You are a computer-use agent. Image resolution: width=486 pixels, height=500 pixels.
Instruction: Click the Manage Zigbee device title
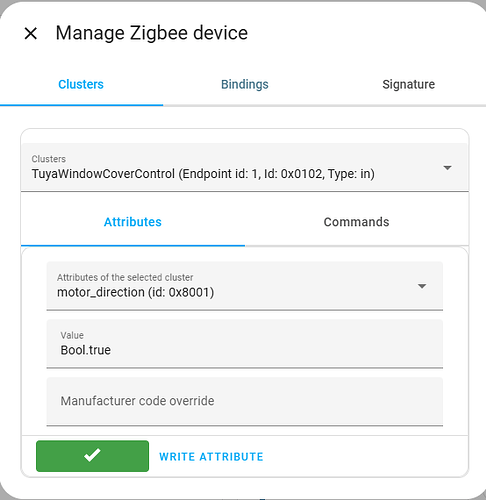(x=152, y=33)
